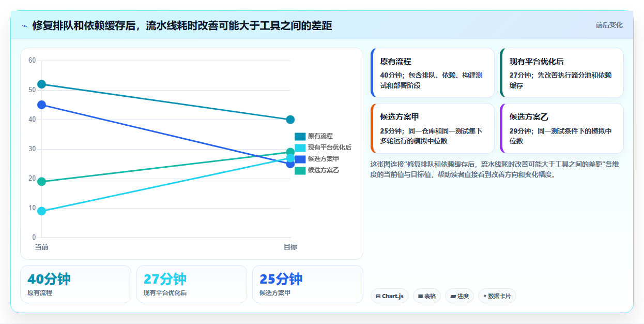This screenshot has height=324, width=644.
Task: Select the 候选方案乙 data point at 19
Action: pyautogui.click(x=42, y=182)
